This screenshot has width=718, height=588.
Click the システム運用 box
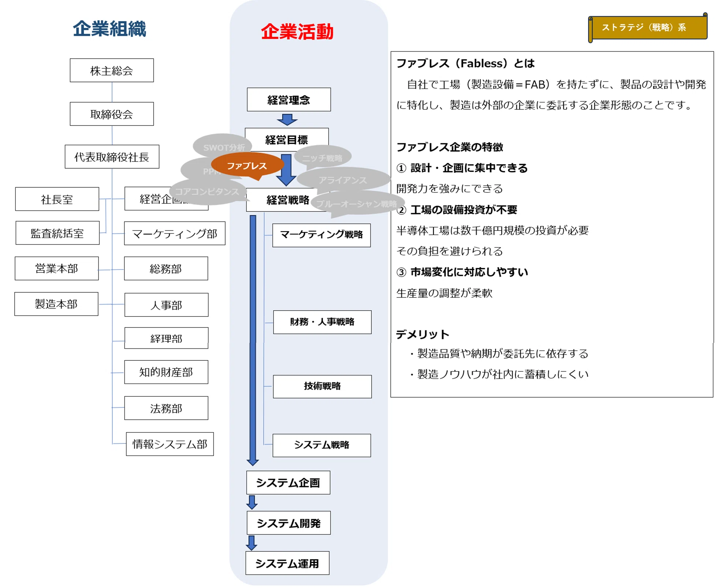coord(287,563)
